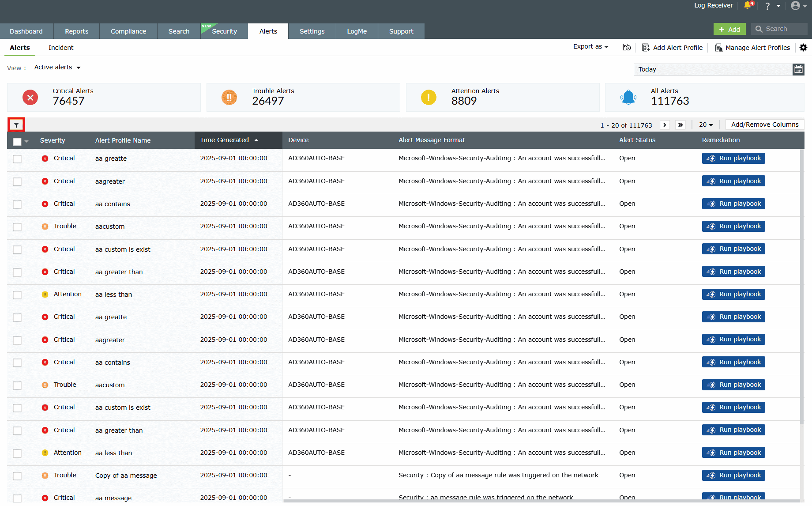
Task: Open the settings gear beside Manage Alert Profiles
Action: (803, 47)
